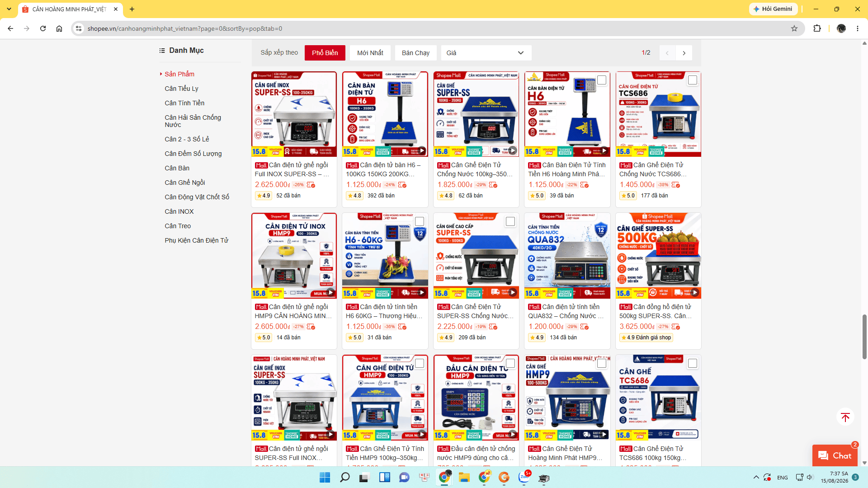868x488 pixels.
Task: Open Cân INOX category
Action: pyautogui.click(x=179, y=211)
